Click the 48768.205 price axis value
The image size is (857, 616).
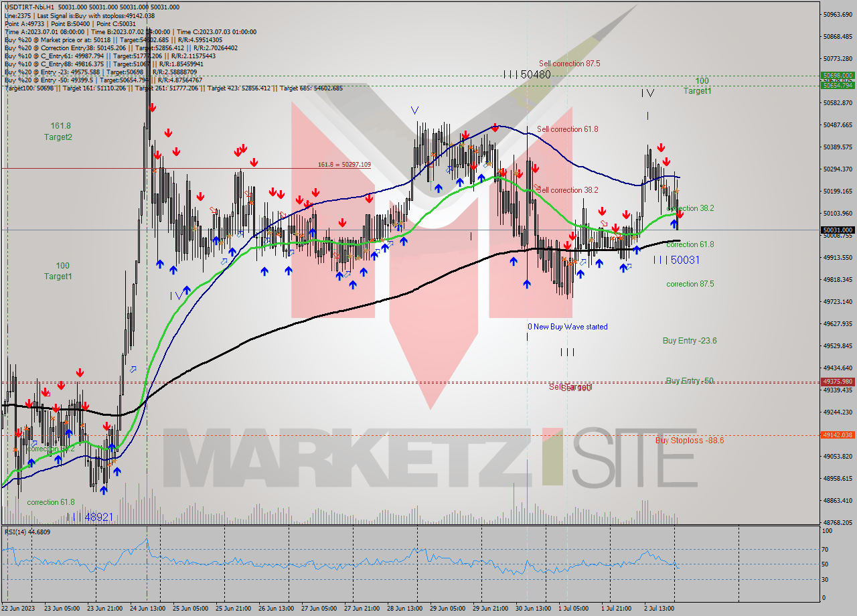838,522
